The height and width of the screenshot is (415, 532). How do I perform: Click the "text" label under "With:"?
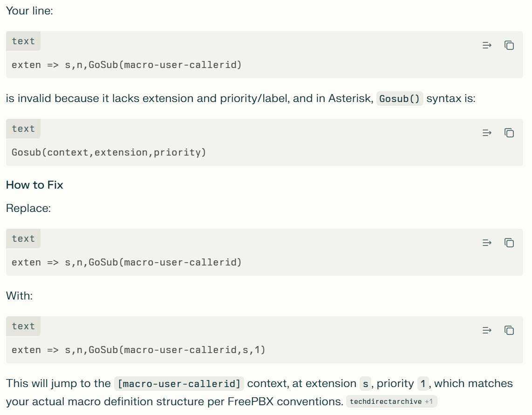[23, 327]
